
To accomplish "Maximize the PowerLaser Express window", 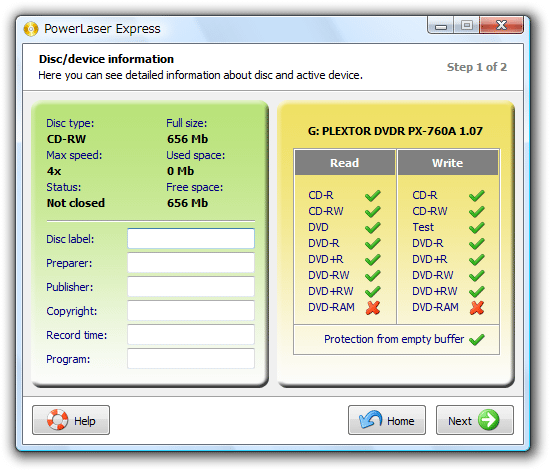I will [467, 26].
